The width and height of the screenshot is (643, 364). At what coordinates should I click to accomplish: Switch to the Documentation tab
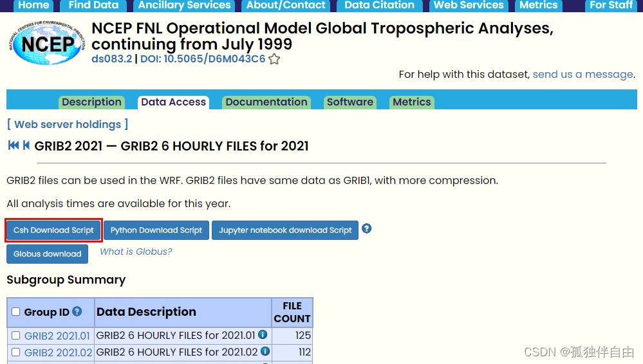coord(266,102)
